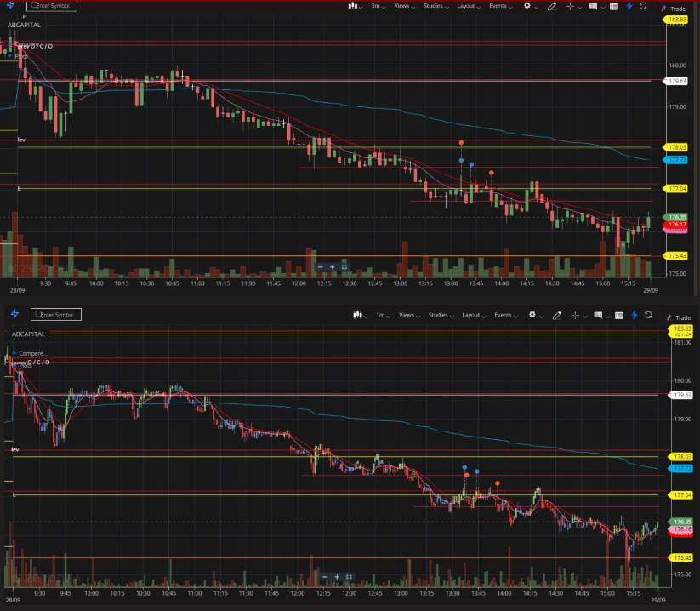Click Trade button in top chart
This screenshot has height=611, width=700.
pos(675,9)
